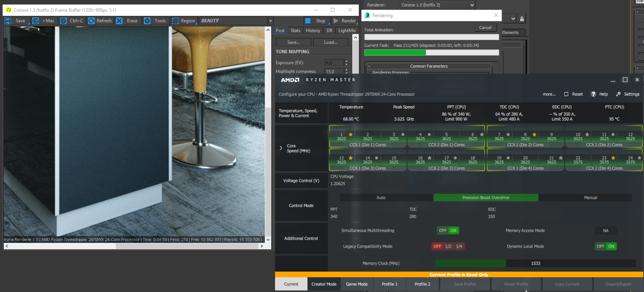The width and height of the screenshot is (644, 292).
Task: Open Tools gear icon in frame buffer
Action: (147, 21)
